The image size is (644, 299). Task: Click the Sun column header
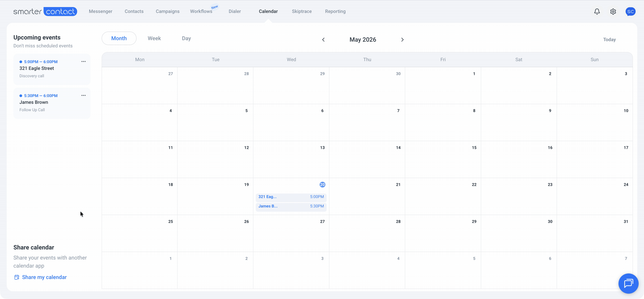595,59
